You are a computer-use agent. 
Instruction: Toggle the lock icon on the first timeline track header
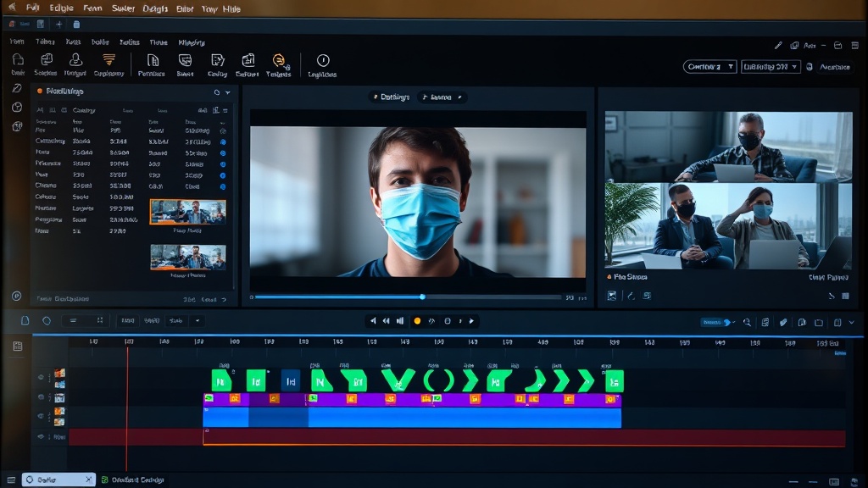pyautogui.click(x=41, y=376)
